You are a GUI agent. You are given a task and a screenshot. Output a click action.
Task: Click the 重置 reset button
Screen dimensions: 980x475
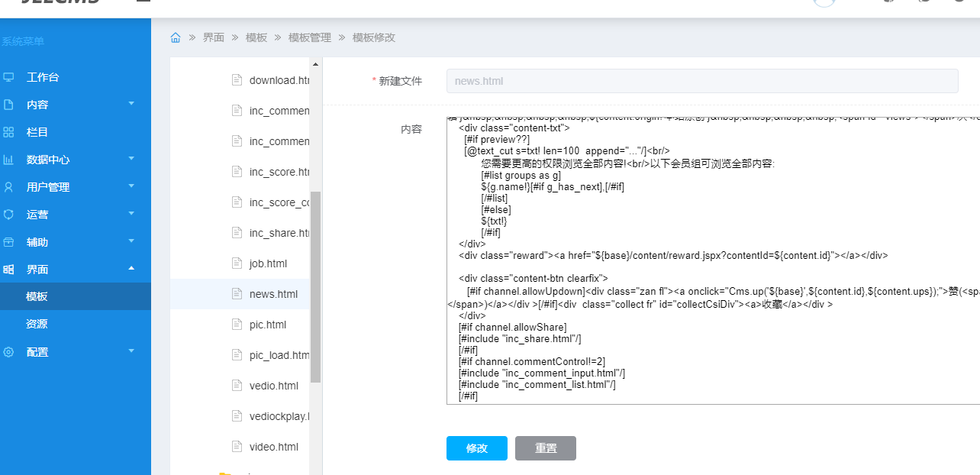point(546,448)
